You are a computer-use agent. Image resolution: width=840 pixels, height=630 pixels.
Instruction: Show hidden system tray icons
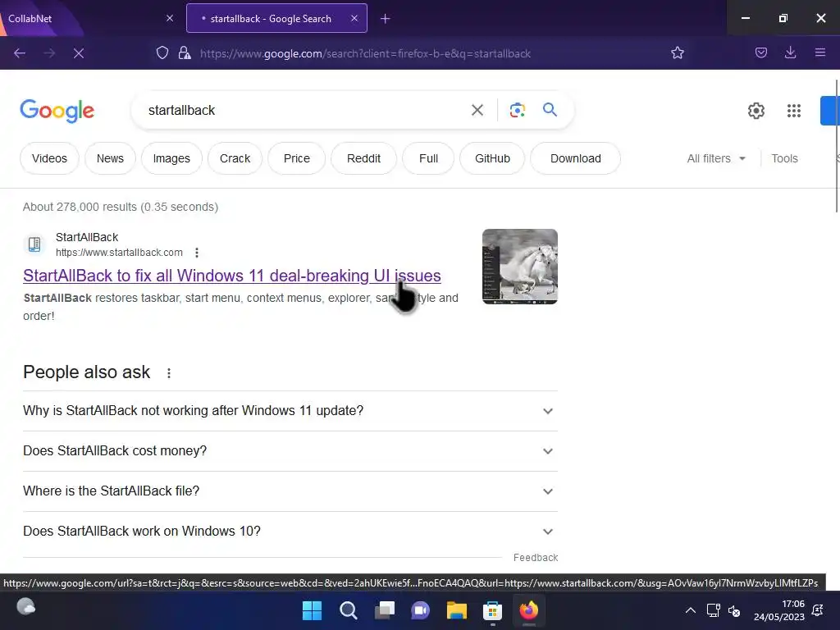(691, 610)
